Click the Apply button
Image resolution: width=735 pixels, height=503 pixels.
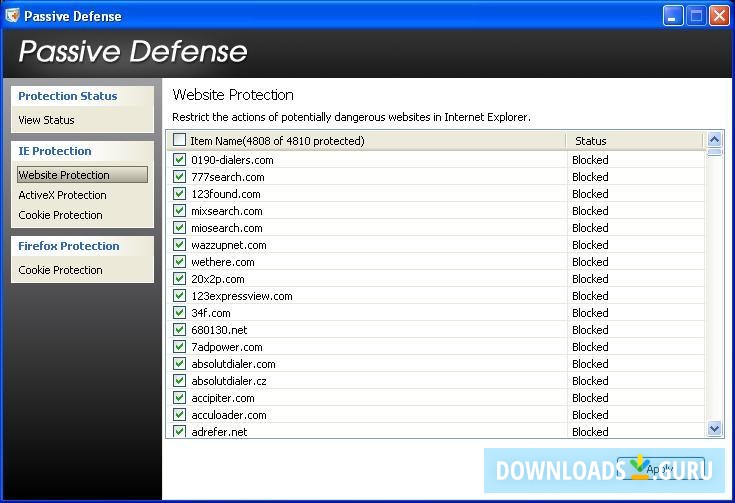[x=660, y=468]
